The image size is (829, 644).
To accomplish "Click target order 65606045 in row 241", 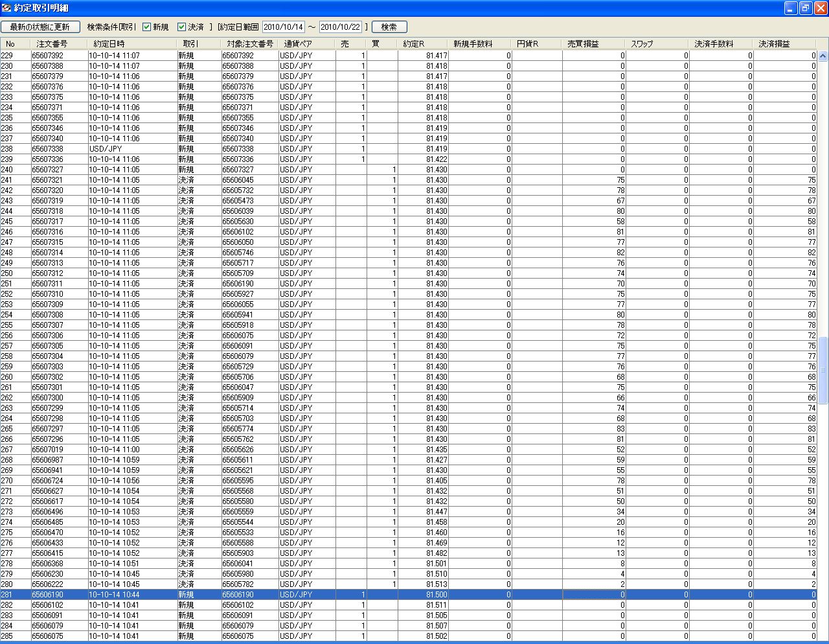I will (x=249, y=180).
